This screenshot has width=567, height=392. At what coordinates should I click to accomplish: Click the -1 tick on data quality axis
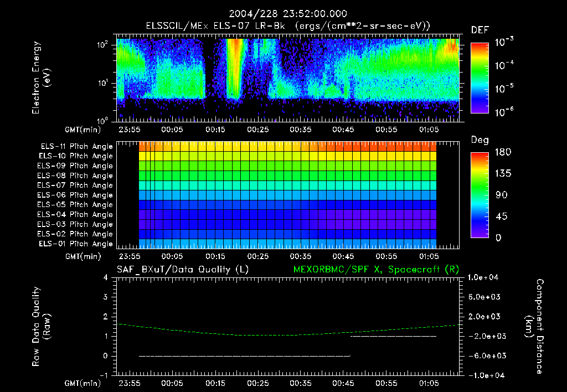pyautogui.click(x=104, y=375)
